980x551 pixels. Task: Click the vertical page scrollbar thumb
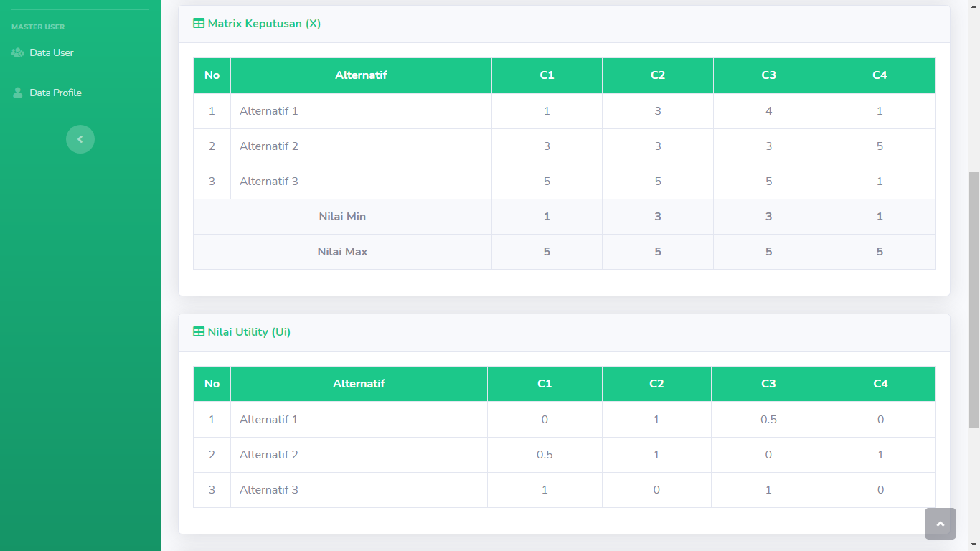[974, 300]
